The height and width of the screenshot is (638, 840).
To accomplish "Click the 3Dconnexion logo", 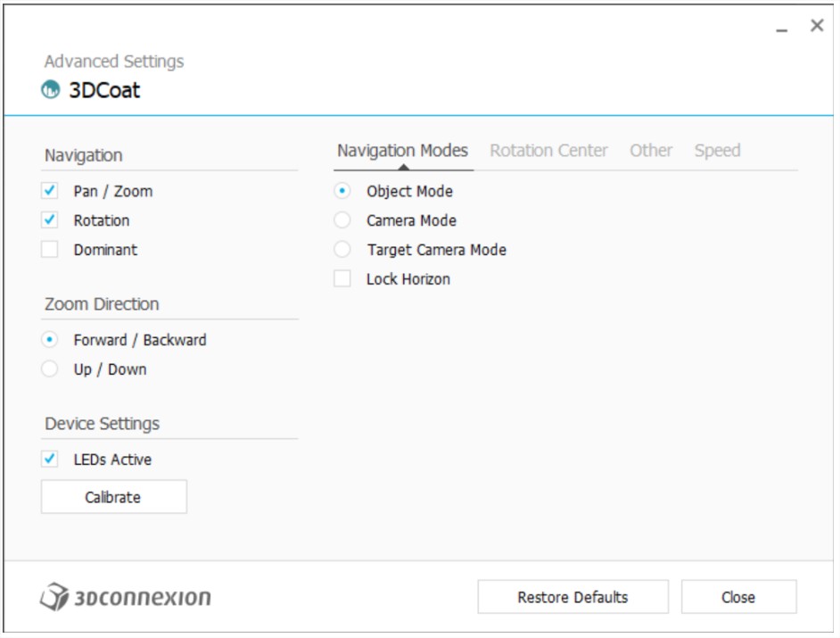I will coord(126,597).
